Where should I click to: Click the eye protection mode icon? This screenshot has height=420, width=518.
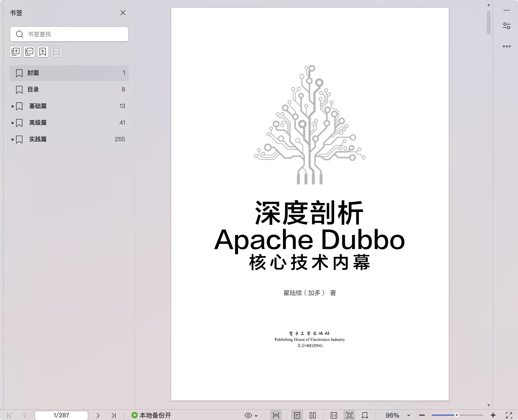click(x=248, y=415)
